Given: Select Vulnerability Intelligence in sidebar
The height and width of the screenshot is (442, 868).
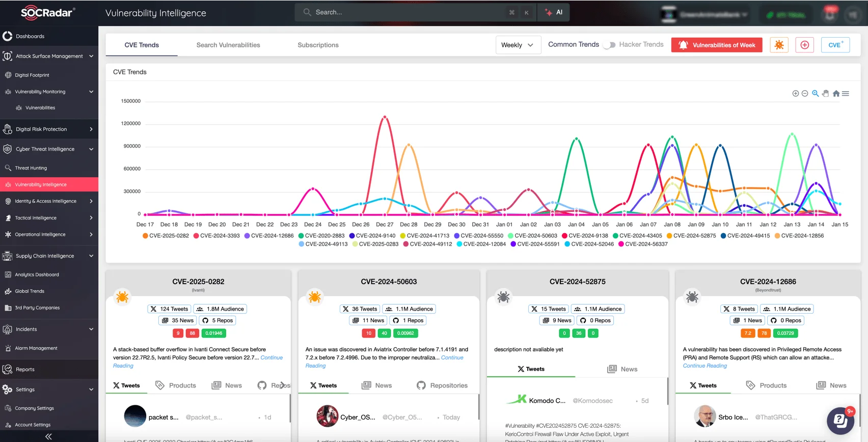Looking at the screenshot, I should click(49, 184).
